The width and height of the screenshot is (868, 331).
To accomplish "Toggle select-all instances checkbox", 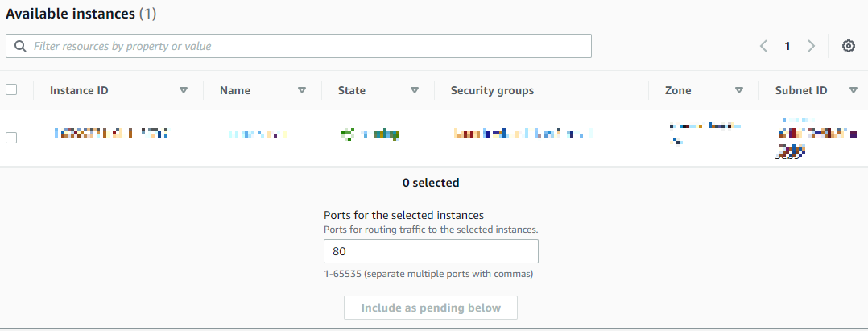I will [11, 90].
